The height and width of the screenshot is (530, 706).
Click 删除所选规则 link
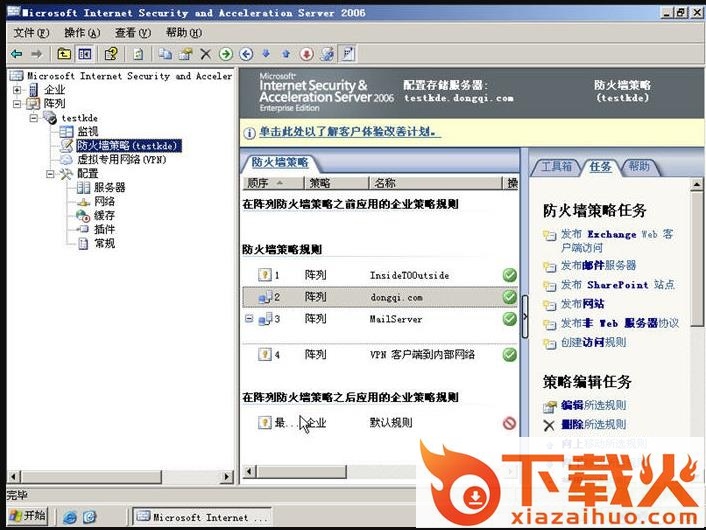[x=593, y=424]
